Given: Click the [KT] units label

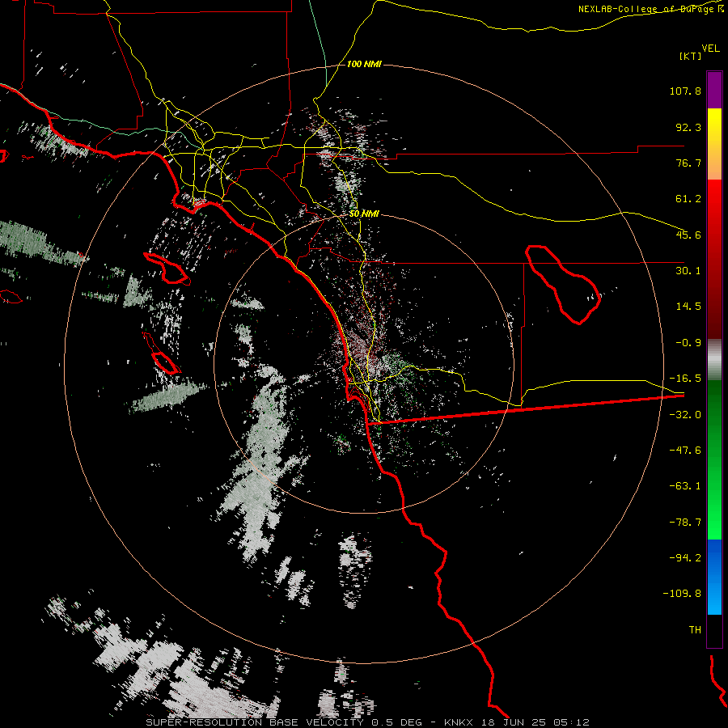Looking at the screenshot, I should [x=690, y=56].
